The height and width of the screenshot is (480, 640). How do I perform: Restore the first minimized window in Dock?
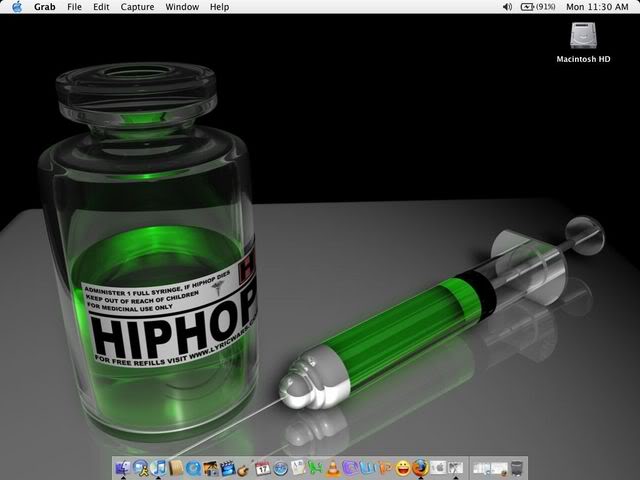[x=482, y=469]
